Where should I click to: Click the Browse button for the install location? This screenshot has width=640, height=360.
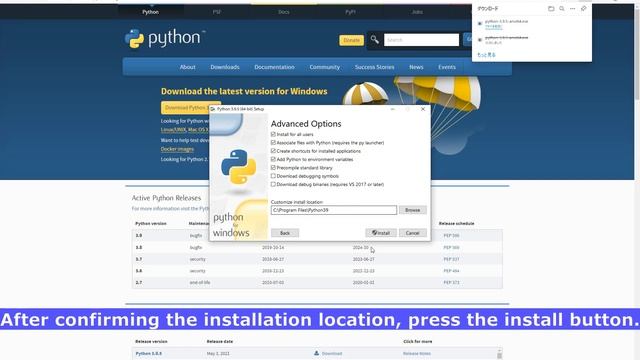click(413, 210)
